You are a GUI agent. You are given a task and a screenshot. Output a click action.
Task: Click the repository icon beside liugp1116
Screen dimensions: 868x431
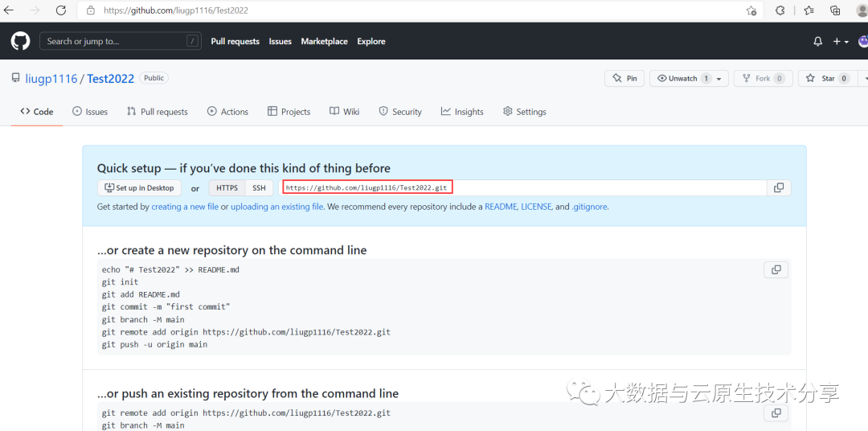click(15, 78)
